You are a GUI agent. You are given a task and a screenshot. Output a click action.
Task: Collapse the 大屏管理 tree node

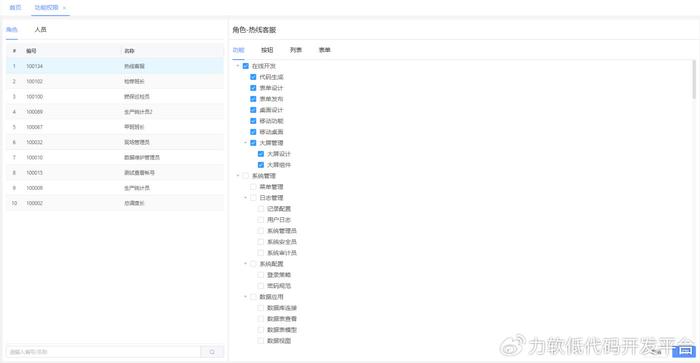246,143
